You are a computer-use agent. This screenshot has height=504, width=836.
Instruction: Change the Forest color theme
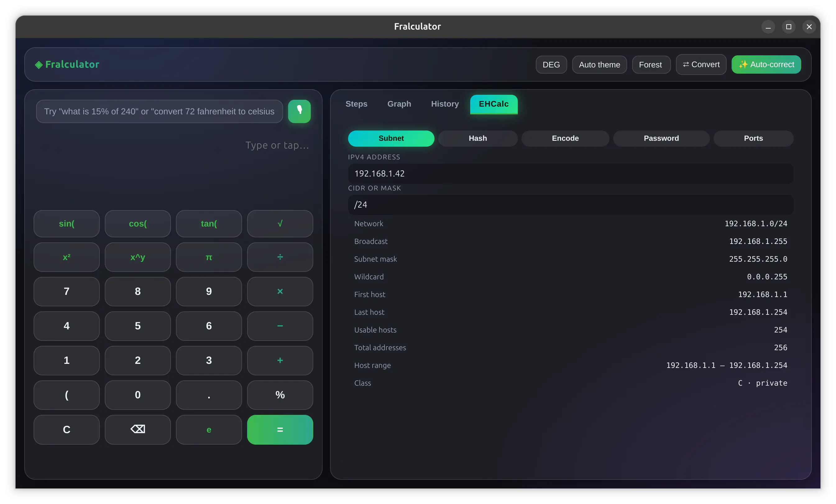point(651,64)
